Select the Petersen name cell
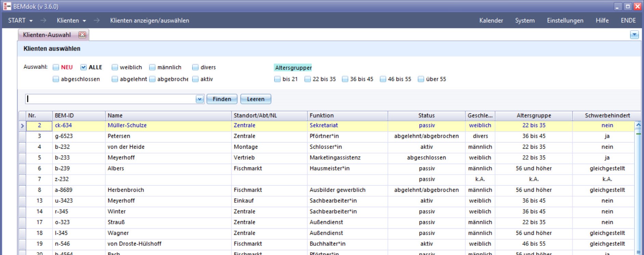Viewport: 644px width, 255px height. pos(168,136)
